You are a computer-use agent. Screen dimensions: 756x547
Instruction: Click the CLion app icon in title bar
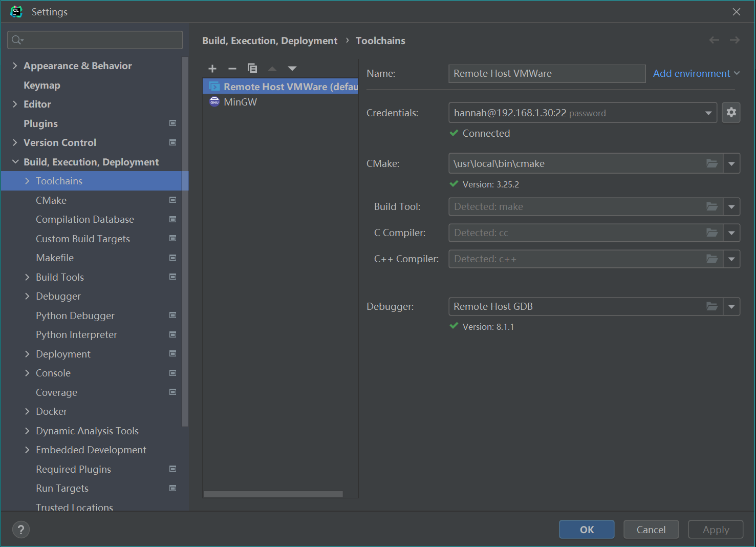coord(17,11)
